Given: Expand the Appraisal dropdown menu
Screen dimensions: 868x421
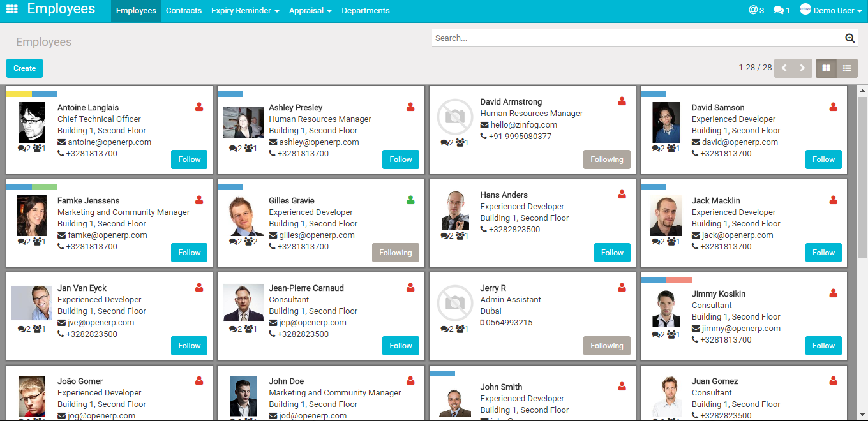Looking at the screenshot, I should pos(310,11).
